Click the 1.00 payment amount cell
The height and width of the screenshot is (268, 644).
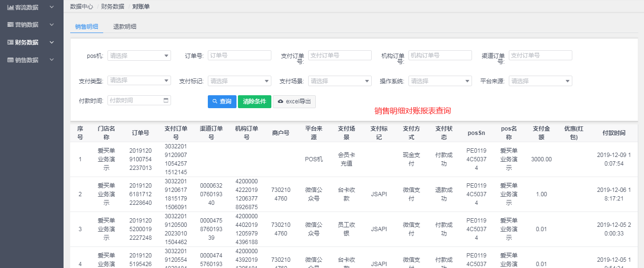tap(541, 194)
